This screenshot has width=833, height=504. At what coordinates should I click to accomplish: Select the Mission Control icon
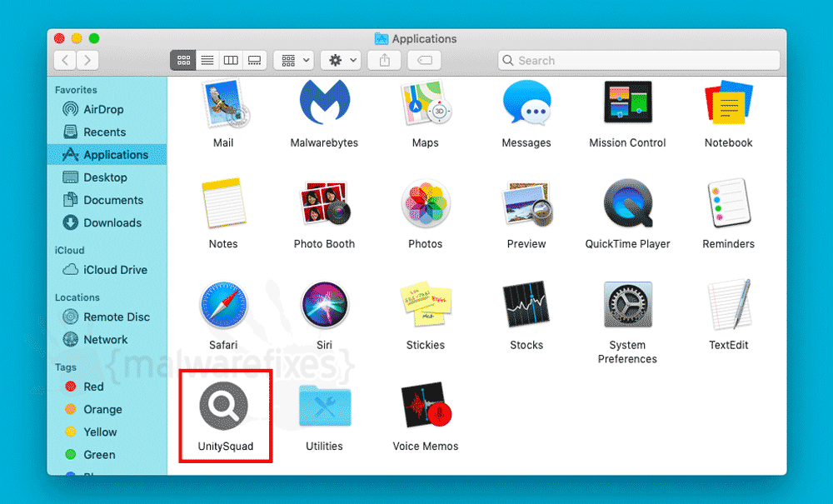coord(627,102)
